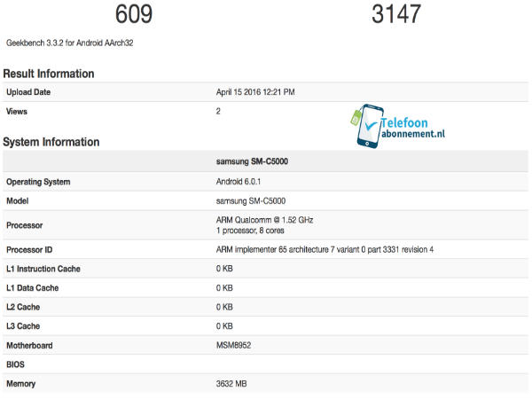
Task: Select the Geekbench 3.3.2 for Android text
Action: point(70,43)
